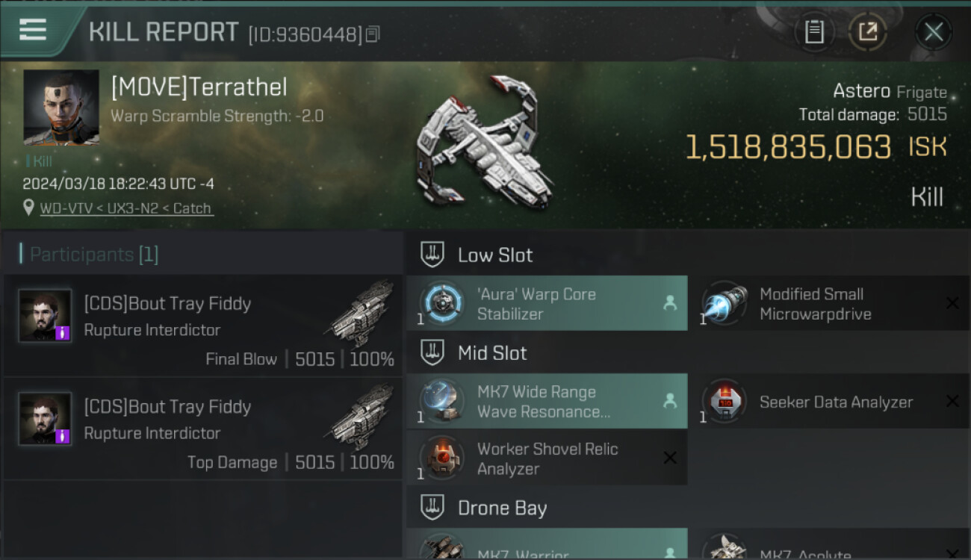Collapse the Drone Bay section
The image size is (971, 560).
coord(432,508)
